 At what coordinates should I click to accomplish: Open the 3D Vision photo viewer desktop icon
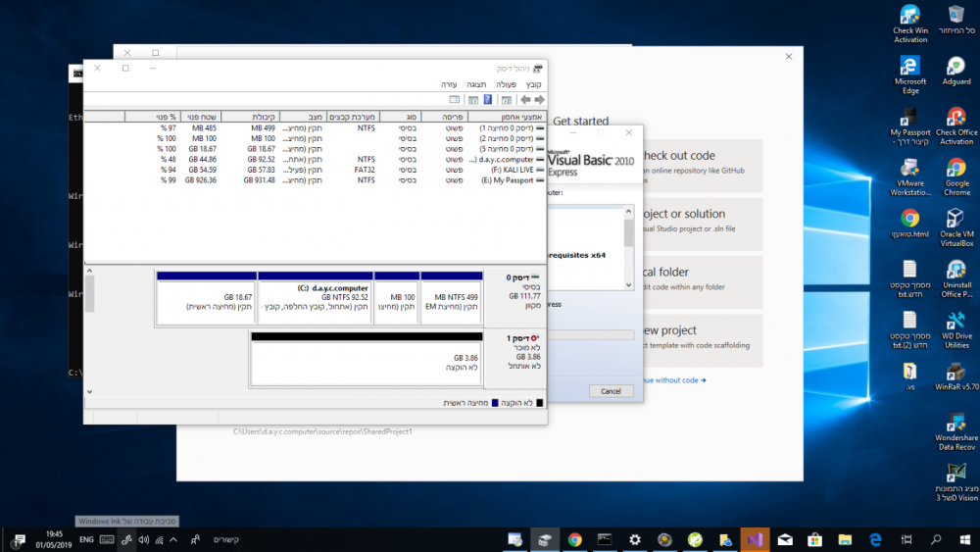pos(956,482)
